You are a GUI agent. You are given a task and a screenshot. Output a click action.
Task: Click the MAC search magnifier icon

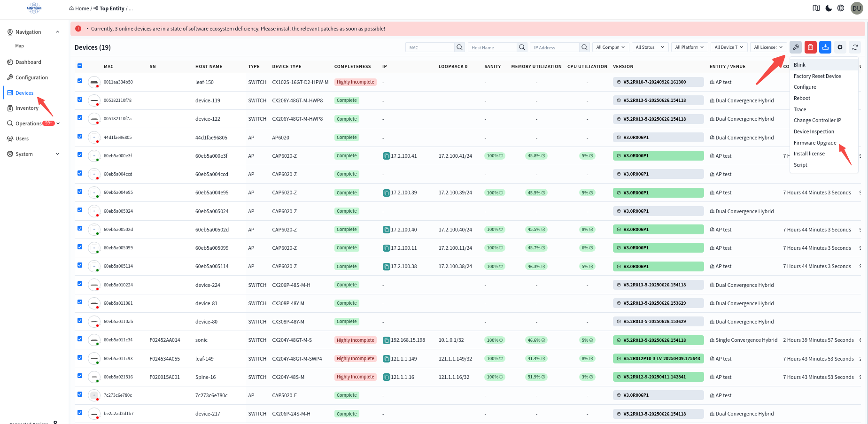(x=459, y=47)
